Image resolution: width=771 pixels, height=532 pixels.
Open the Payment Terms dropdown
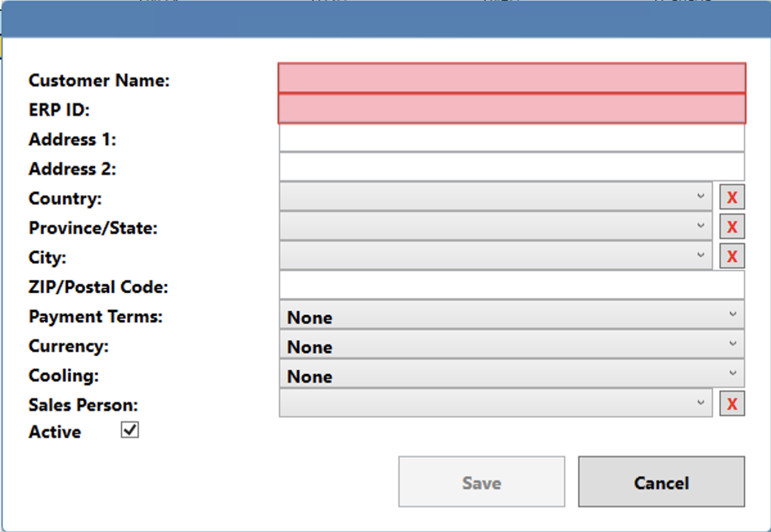click(x=511, y=315)
